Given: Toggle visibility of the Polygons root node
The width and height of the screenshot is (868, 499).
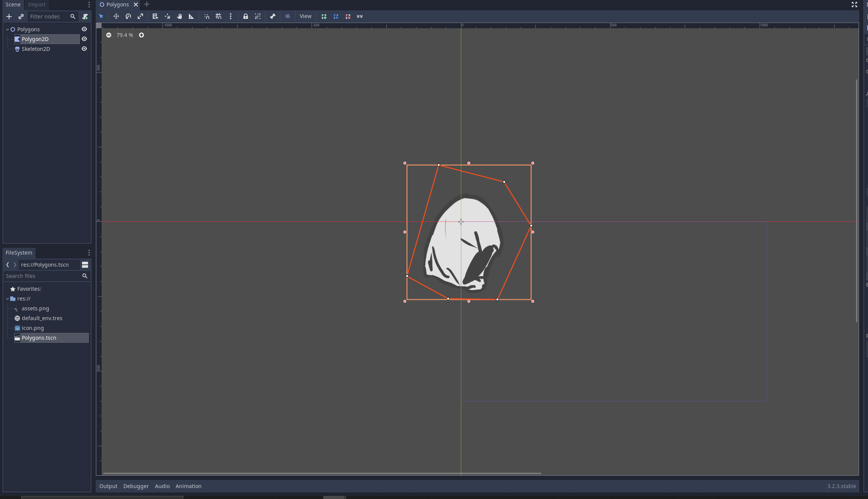Looking at the screenshot, I should coord(84,29).
